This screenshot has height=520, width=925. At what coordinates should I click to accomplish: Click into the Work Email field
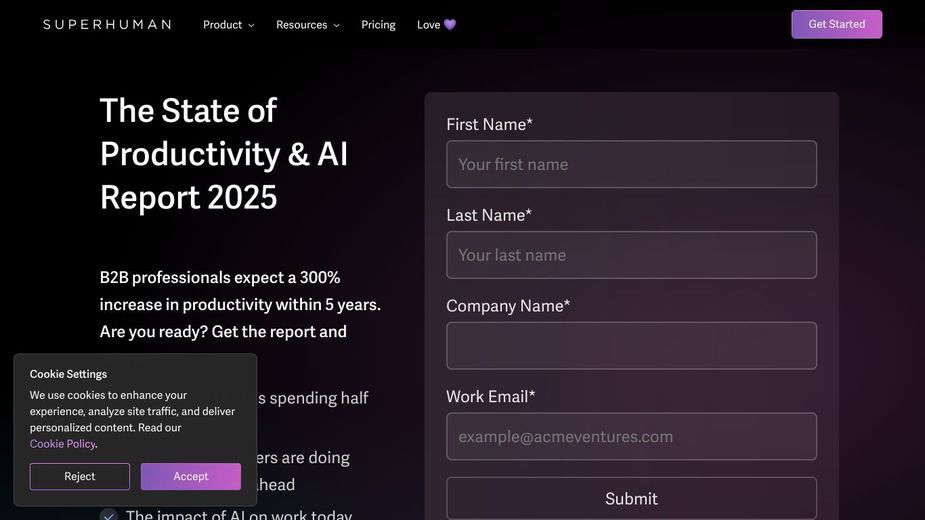(631, 436)
